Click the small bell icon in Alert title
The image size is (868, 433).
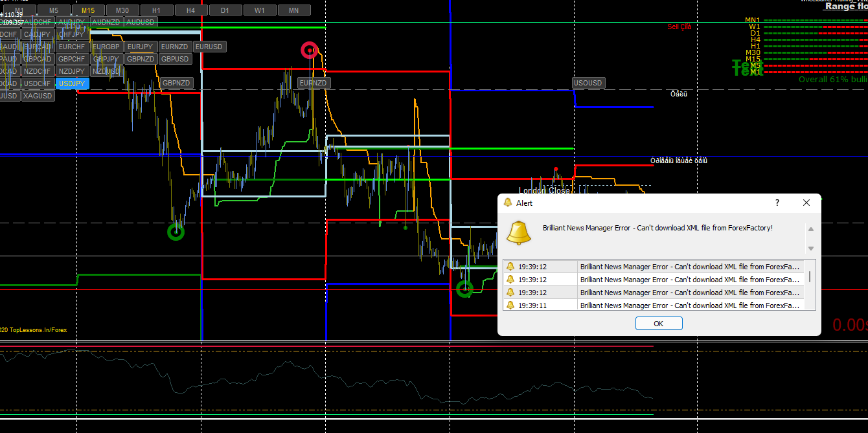[x=508, y=203]
